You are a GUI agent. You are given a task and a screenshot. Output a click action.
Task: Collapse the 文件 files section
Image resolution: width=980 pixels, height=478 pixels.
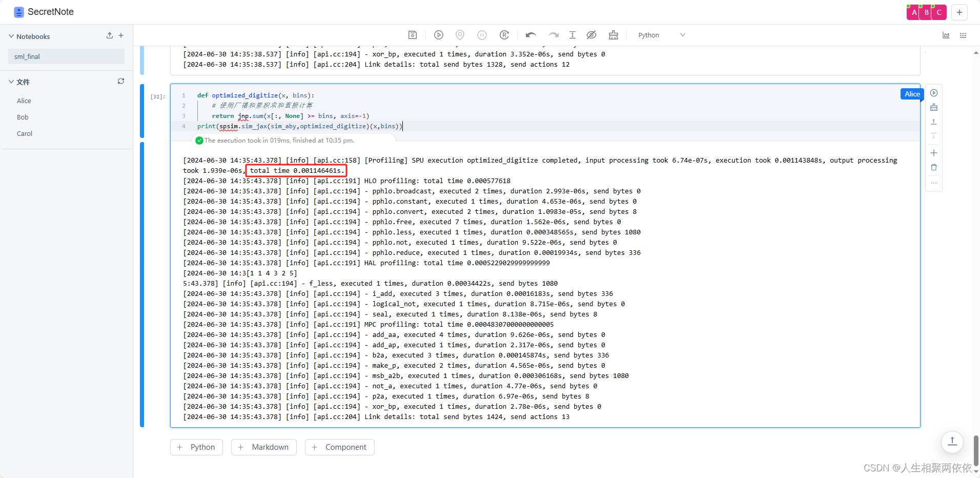click(11, 82)
